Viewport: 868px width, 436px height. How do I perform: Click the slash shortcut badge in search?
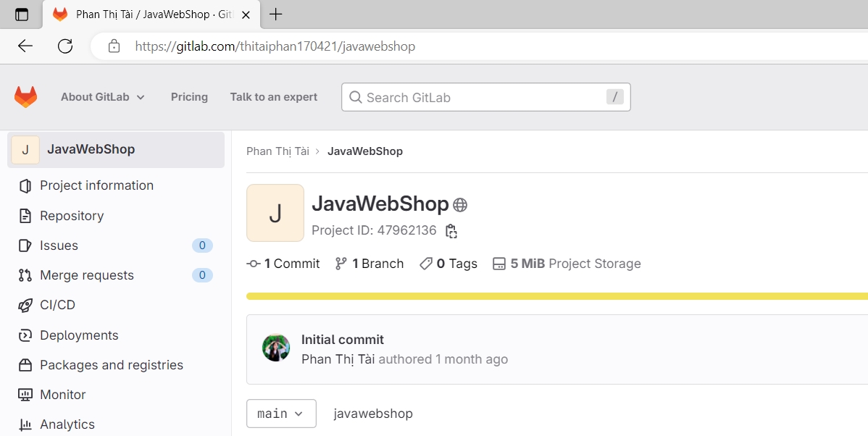[x=615, y=97]
